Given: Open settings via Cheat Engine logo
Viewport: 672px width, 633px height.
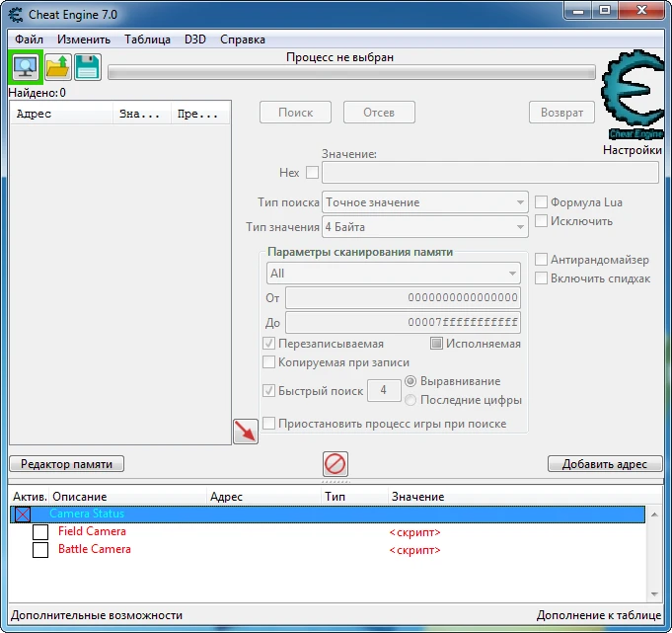Looking at the screenshot, I should coord(633,95).
